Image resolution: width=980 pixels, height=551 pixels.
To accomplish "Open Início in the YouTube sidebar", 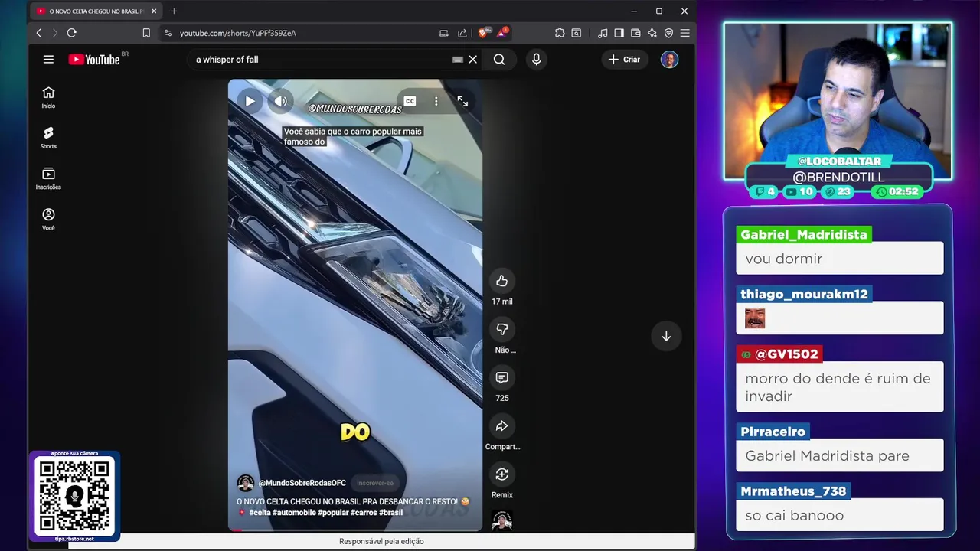I will 48,97.
